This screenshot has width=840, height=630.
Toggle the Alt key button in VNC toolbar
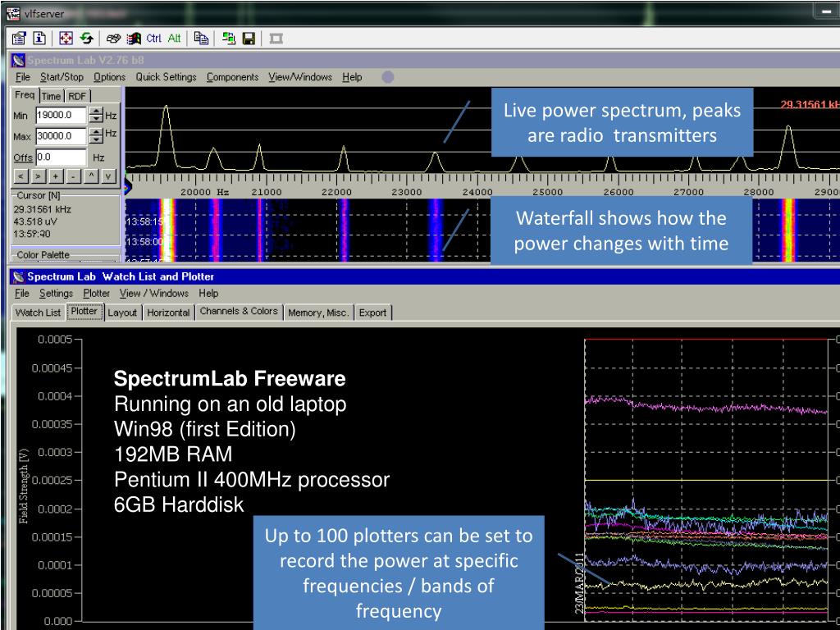pos(174,38)
